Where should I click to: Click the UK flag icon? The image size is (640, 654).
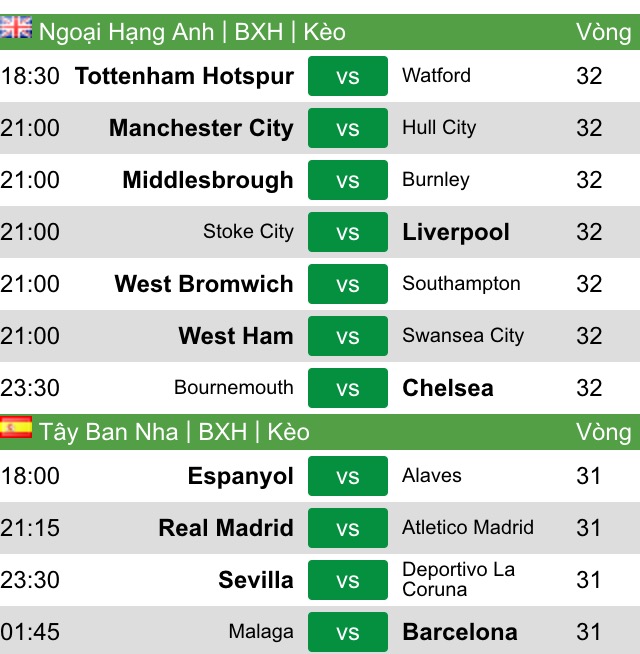pyautogui.click(x=16, y=28)
